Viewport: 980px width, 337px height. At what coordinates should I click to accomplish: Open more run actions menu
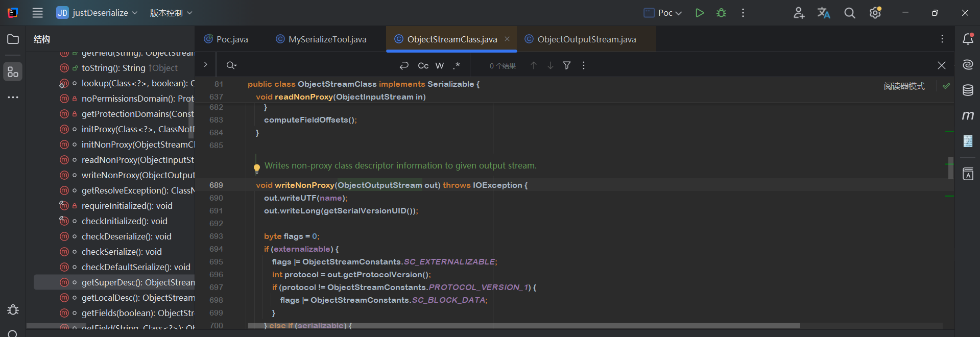[743, 13]
